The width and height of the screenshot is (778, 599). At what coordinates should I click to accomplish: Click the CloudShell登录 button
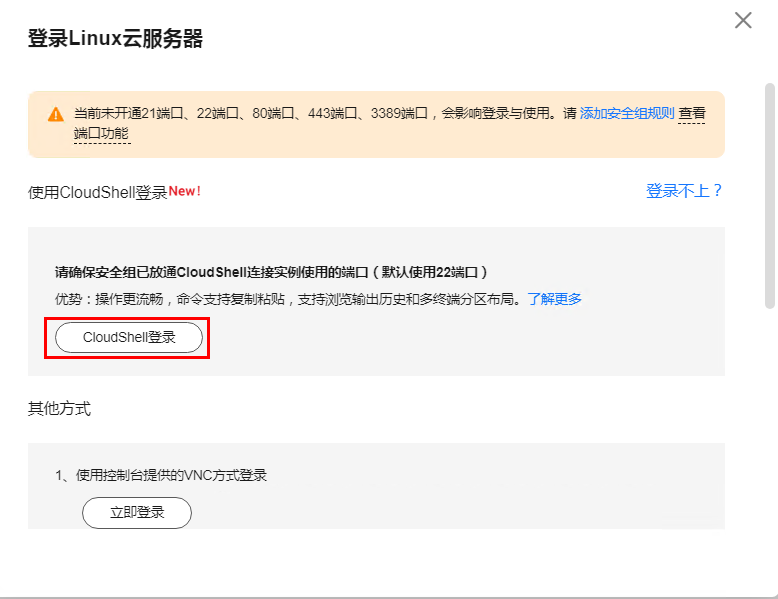(129, 337)
